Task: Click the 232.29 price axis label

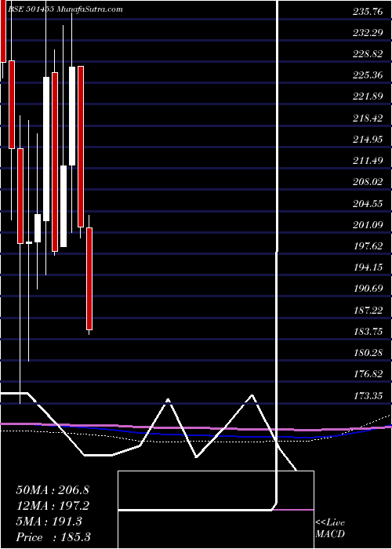Action: point(368,33)
